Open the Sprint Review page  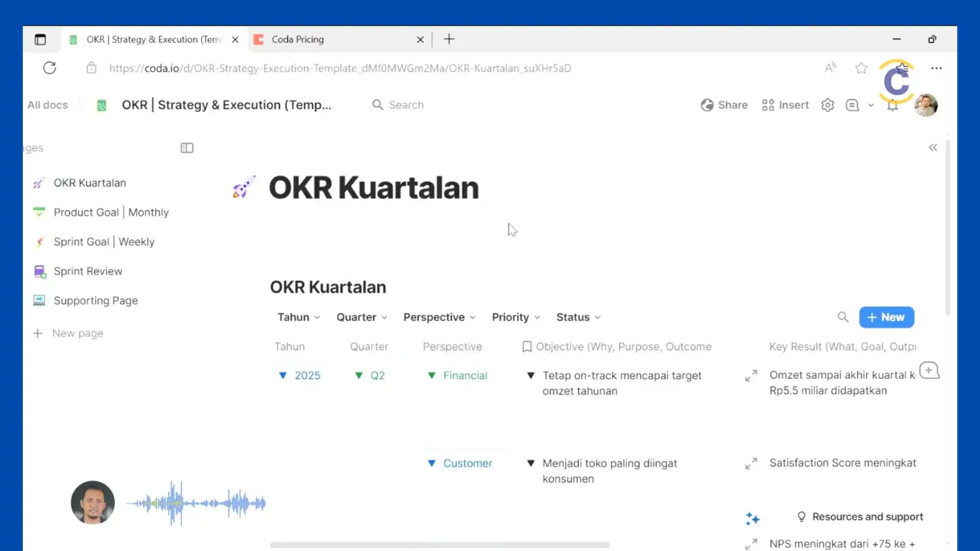88,271
